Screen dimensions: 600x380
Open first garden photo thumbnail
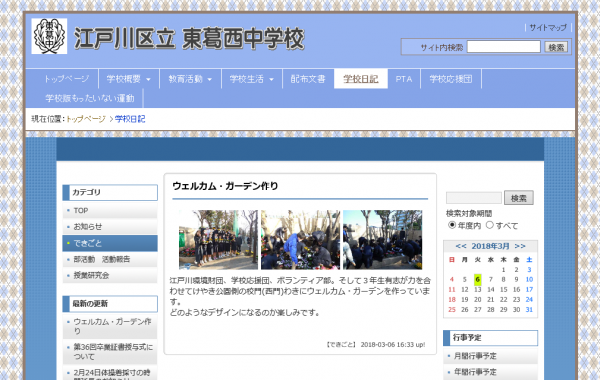click(x=218, y=240)
